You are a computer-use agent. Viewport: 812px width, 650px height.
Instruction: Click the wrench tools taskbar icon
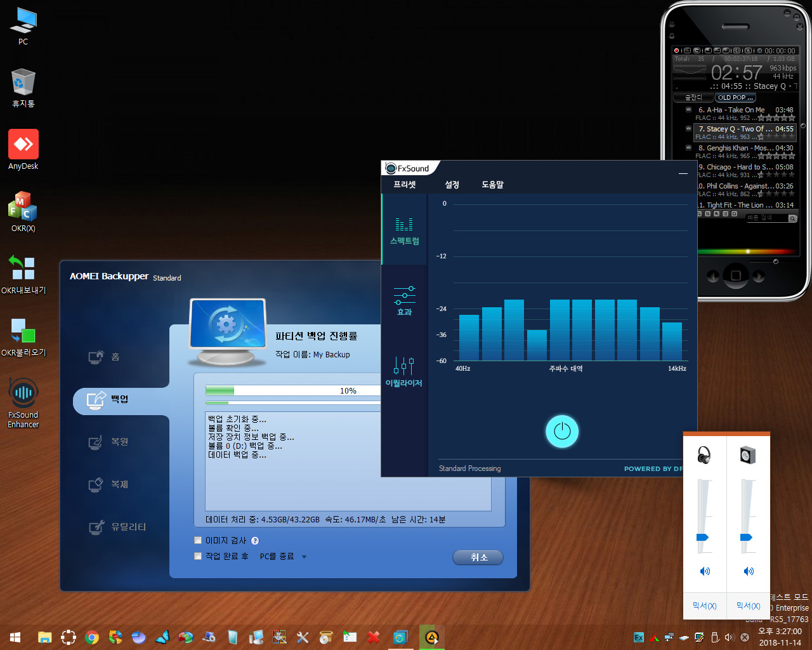(x=303, y=637)
